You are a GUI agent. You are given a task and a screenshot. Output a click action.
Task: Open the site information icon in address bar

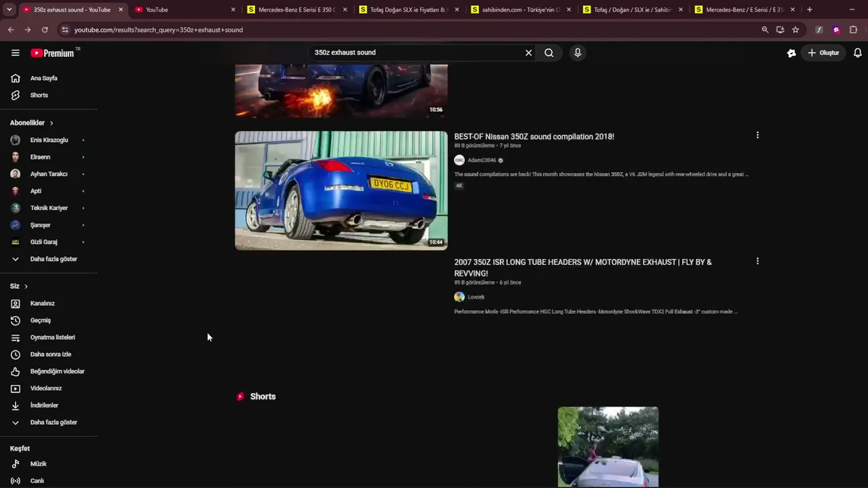(x=64, y=30)
